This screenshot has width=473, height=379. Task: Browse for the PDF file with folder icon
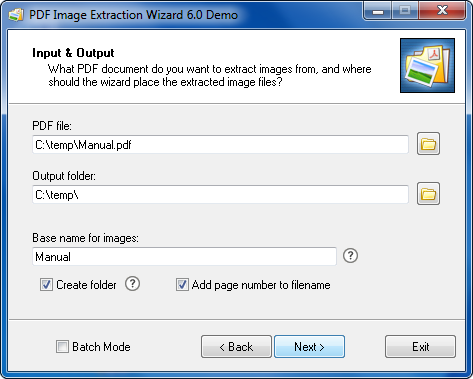(428, 144)
